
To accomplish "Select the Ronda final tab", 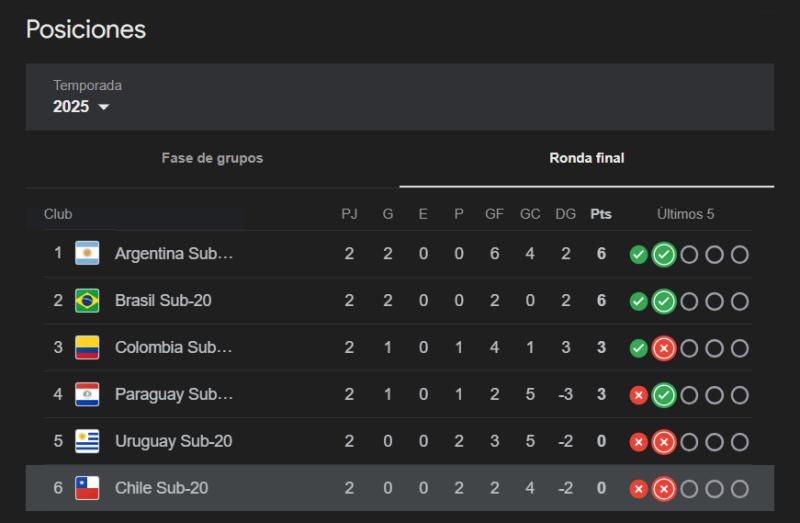I will click(586, 158).
